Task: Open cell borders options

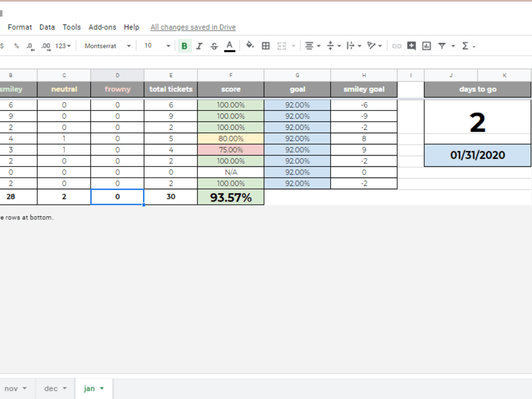Action: [265, 46]
